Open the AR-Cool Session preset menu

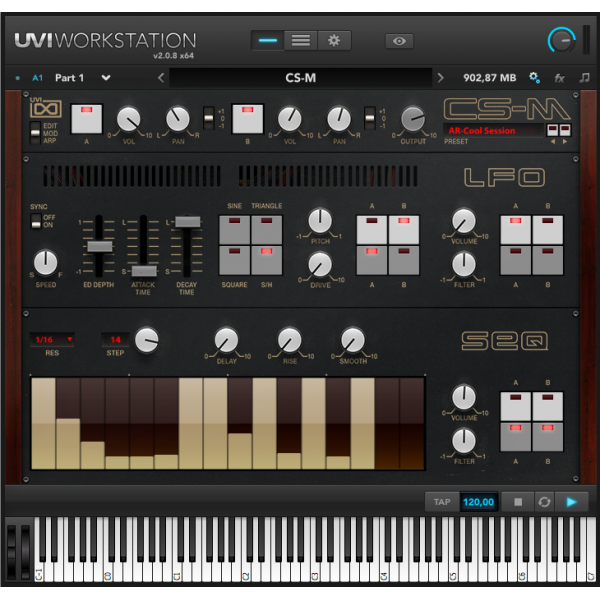pyautogui.click(x=493, y=131)
